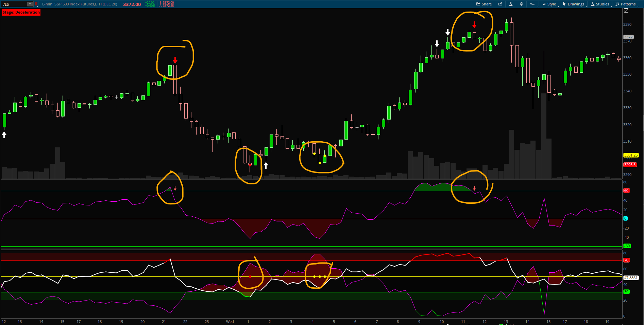
Task: Click the yellow 3301.25 price level marker
Action: pyautogui.click(x=630, y=155)
